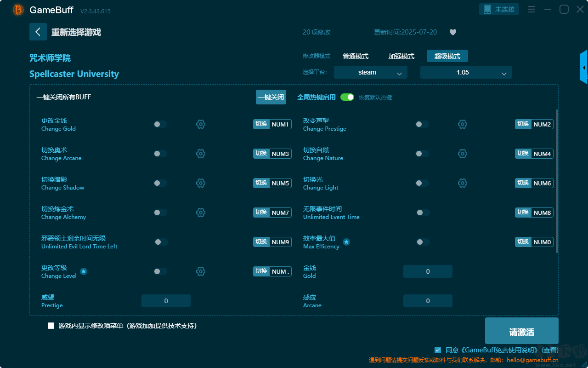The image size is (588, 368).
Task: Click the star badge next to Max Efficency
Action: click(346, 242)
